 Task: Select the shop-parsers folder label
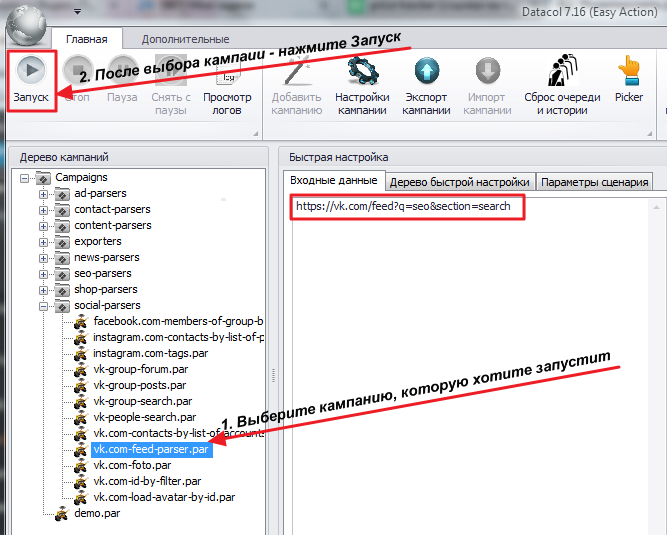pos(106,289)
